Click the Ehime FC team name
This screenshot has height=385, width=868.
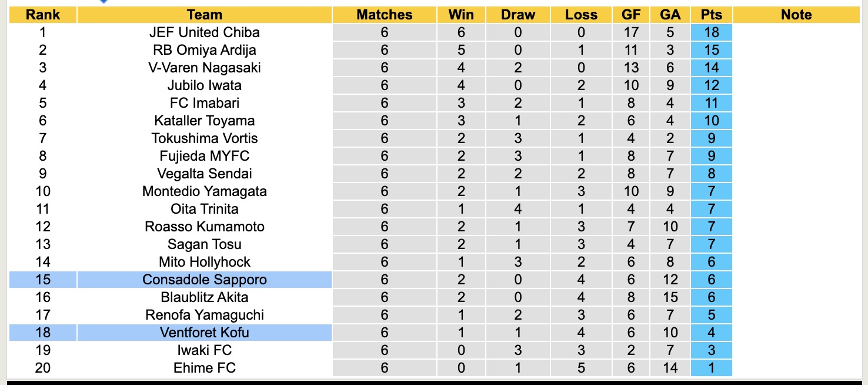(x=204, y=368)
